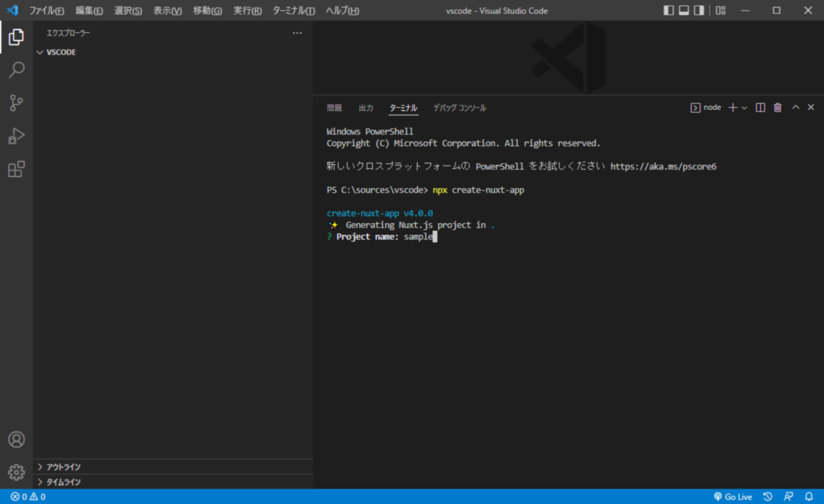Click the history icon in status bar
The image size is (824, 504).
pos(768,496)
